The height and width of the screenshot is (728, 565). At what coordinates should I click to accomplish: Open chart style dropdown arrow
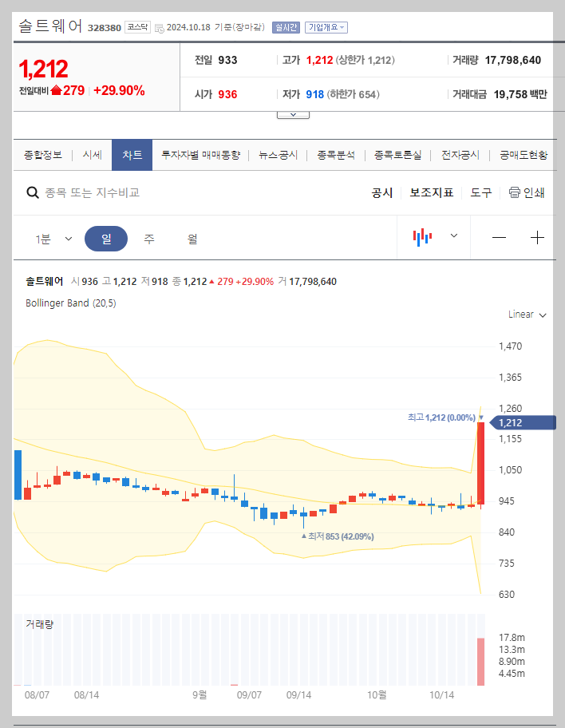(454, 235)
